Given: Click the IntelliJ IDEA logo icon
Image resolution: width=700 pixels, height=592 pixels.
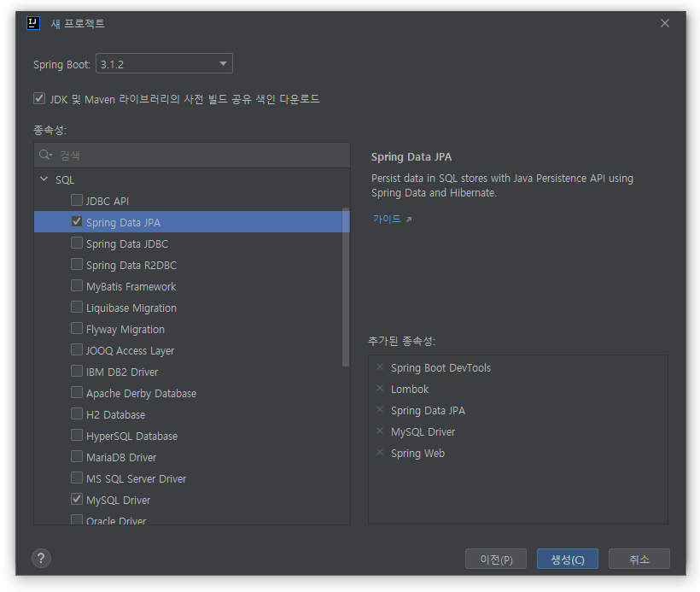Looking at the screenshot, I should click(x=33, y=23).
